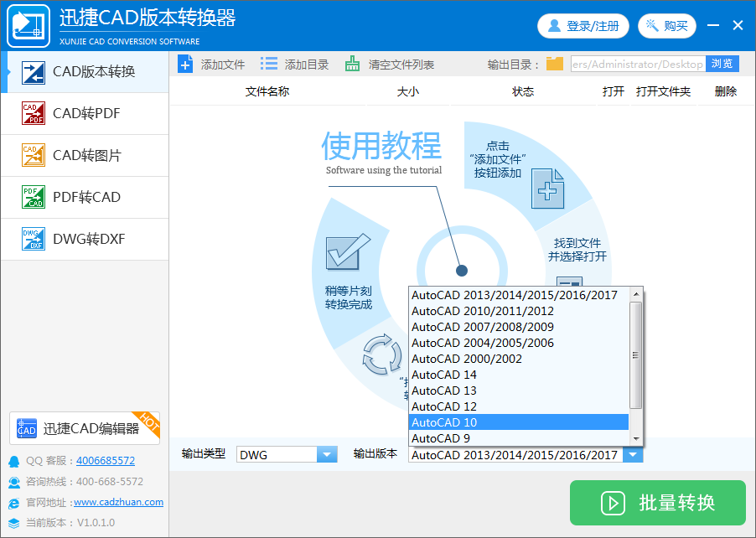Click the CAD版本转换 sidebar icon

point(34,71)
